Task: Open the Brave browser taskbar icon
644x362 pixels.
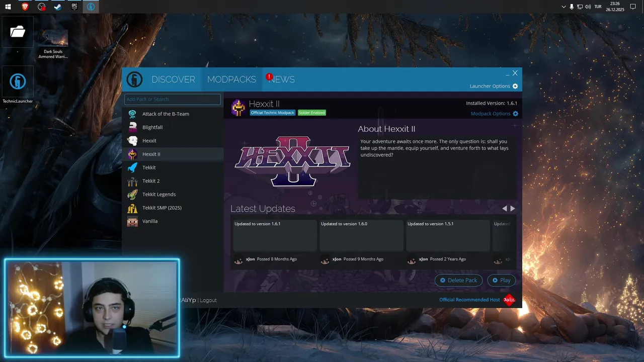Action: click(25, 7)
